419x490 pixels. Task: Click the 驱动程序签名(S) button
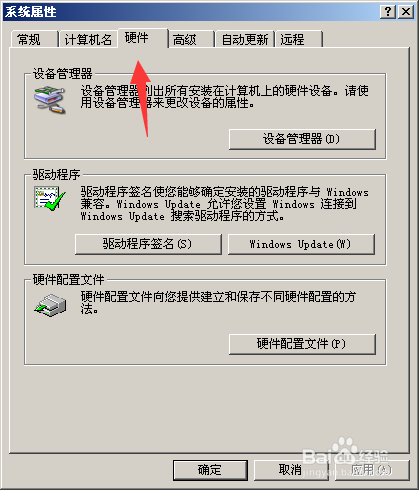(148, 244)
